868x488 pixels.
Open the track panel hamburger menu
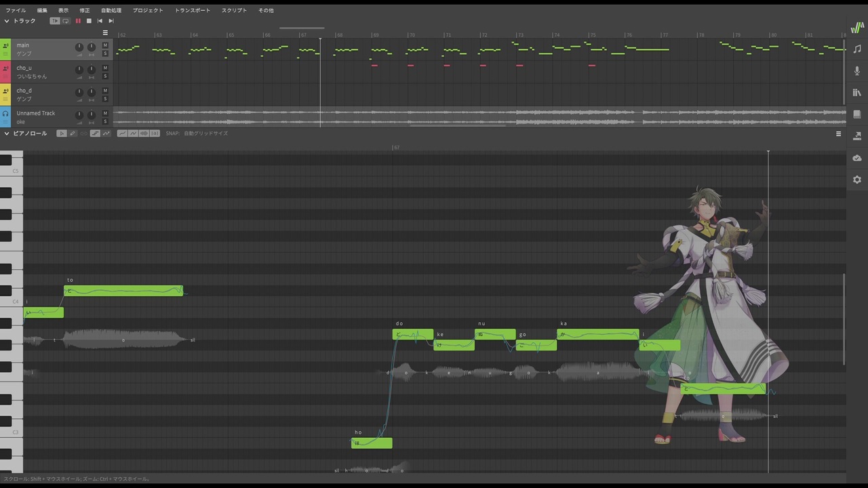click(x=105, y=33)
